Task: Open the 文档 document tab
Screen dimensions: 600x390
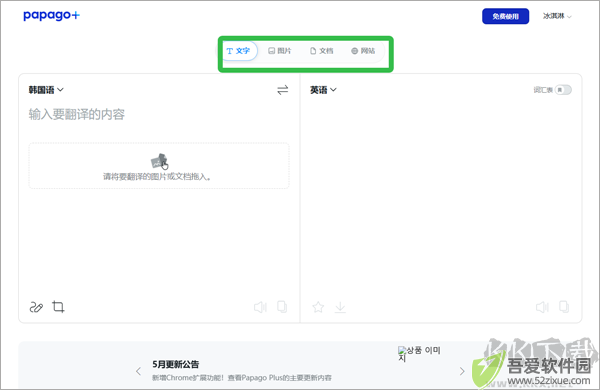Action: point(321,51)
